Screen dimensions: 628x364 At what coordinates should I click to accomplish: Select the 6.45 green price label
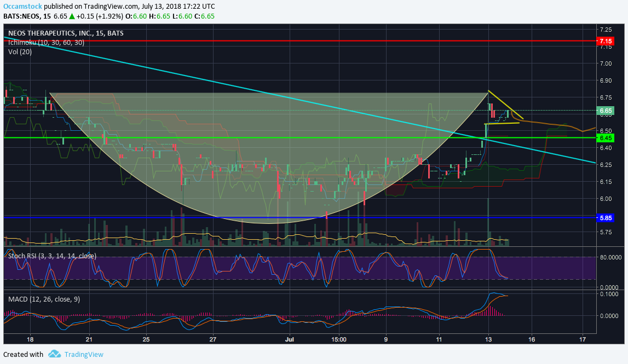(605, 138)
